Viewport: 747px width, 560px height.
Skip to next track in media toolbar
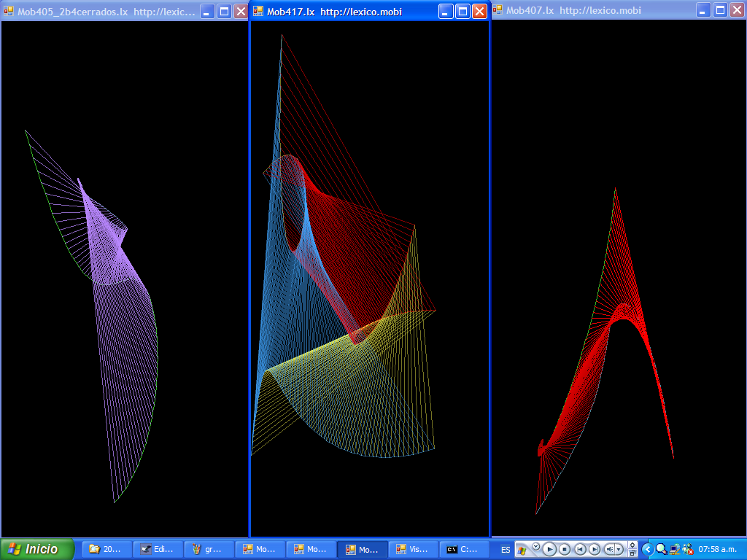coord(595,549)
